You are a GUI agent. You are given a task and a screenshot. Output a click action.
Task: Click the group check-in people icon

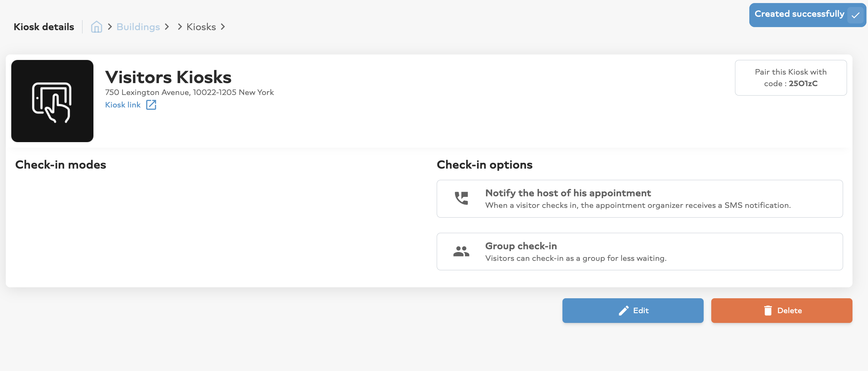(x=461, y=251)
